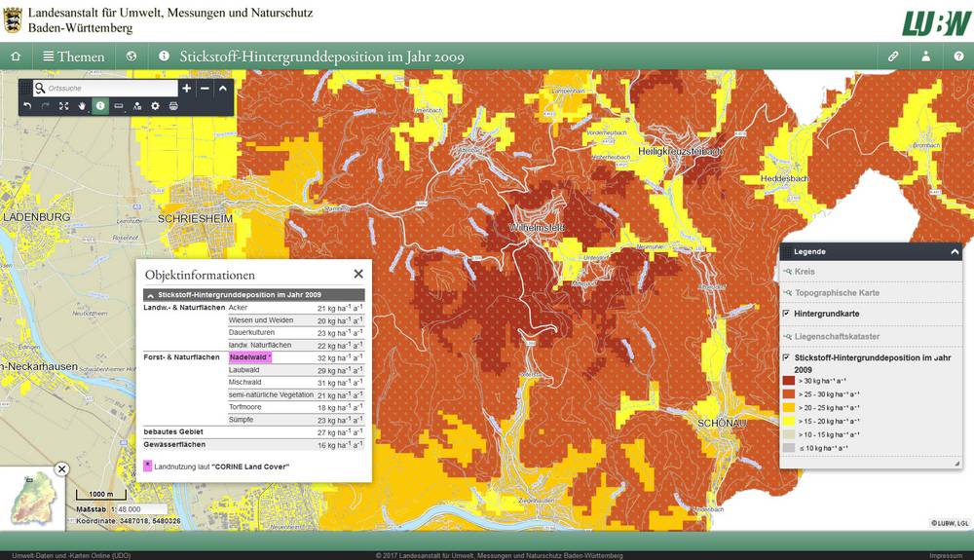Viewport: 974px width, 560px height.
Task: Click the Impressum link in the footer
Action: (946, 555)
